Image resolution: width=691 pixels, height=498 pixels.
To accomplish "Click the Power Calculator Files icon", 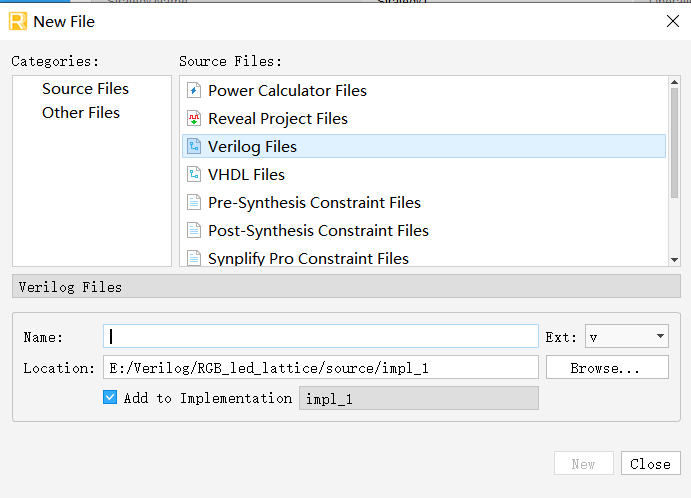I will (194, 91).
